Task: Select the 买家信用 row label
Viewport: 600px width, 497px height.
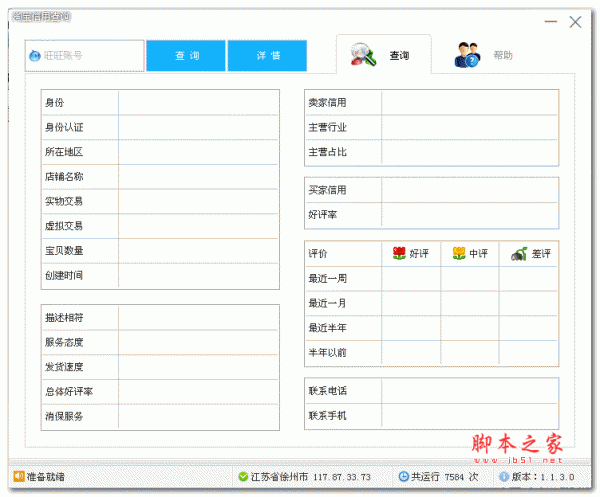Action: 328,190
